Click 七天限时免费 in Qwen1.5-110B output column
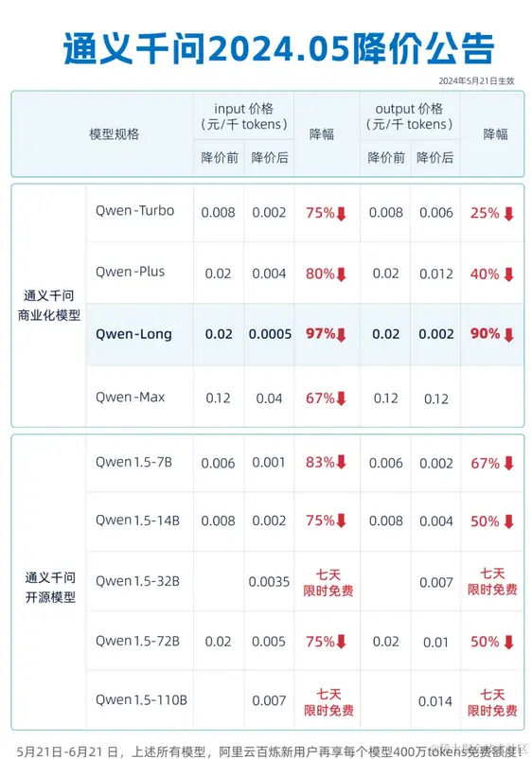This screenshot has height=759, width=532. [492, 702]
